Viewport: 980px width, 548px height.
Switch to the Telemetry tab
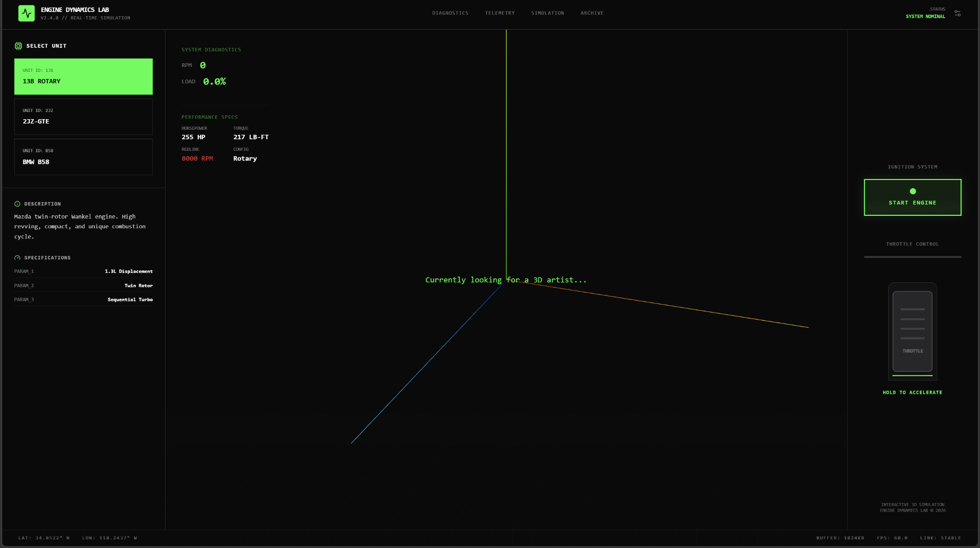click(x=500, y=13)
